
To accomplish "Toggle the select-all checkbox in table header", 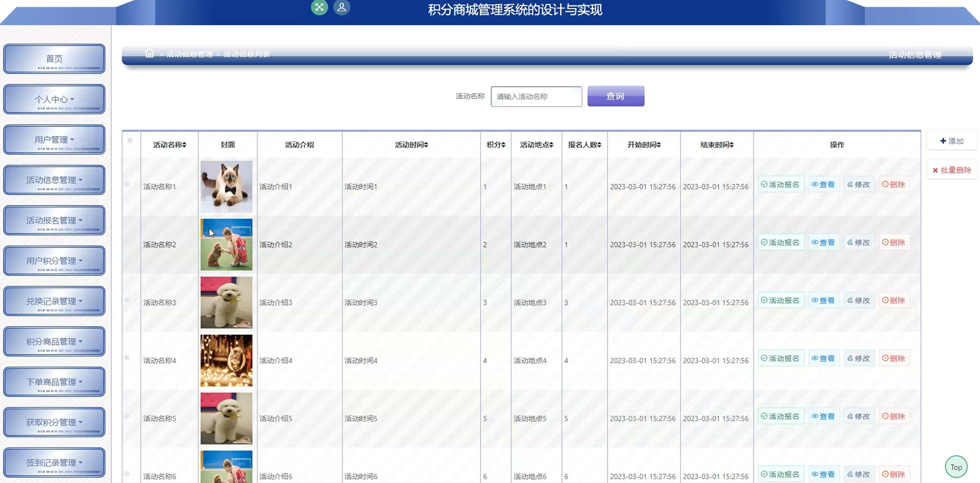I will point(130,140).
